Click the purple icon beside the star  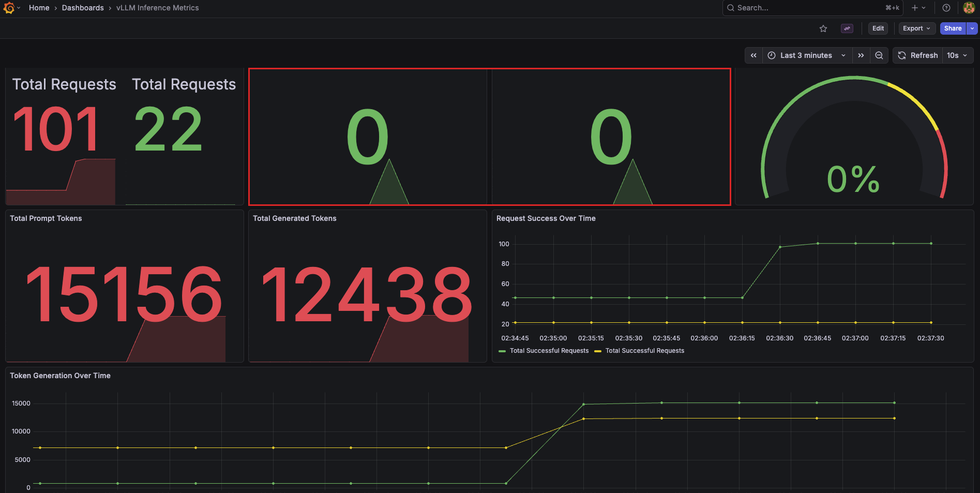(x=847, y=28)
